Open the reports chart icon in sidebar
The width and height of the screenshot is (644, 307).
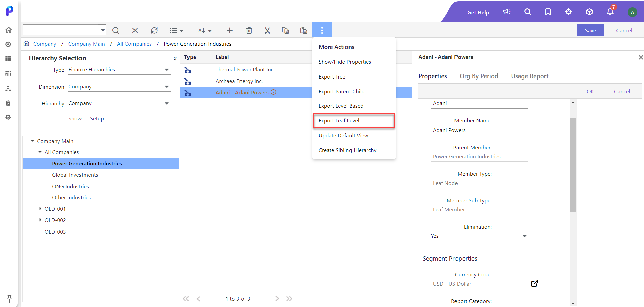8,73
